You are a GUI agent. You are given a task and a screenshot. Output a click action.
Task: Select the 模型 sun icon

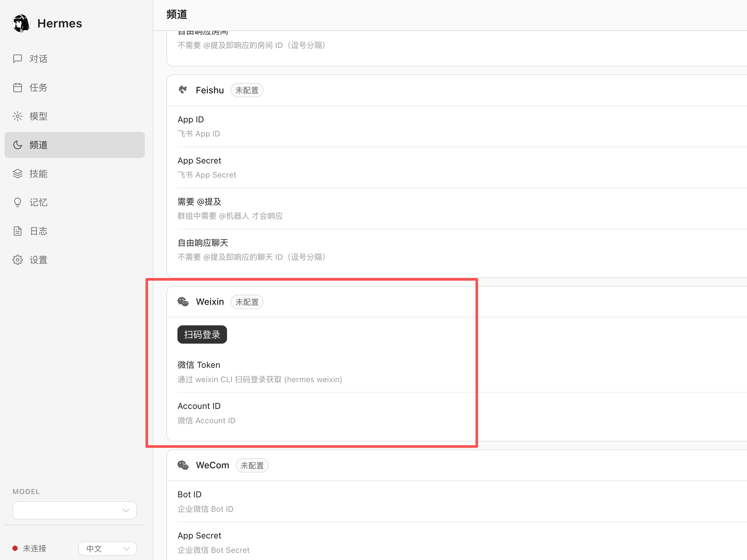[x=18, y=116]
